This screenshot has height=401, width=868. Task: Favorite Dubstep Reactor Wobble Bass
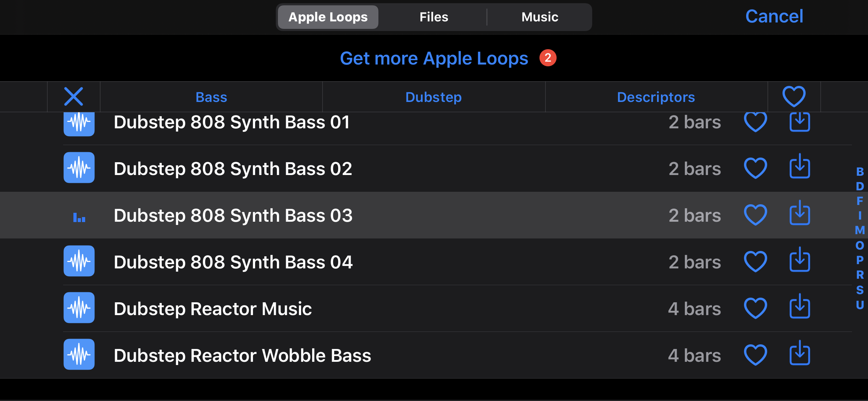pos(755,355)
